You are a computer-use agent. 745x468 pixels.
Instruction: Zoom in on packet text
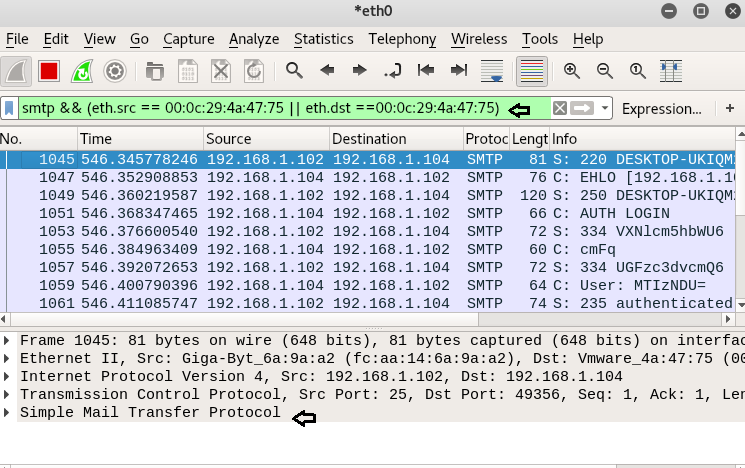click(x=572, y=71)
